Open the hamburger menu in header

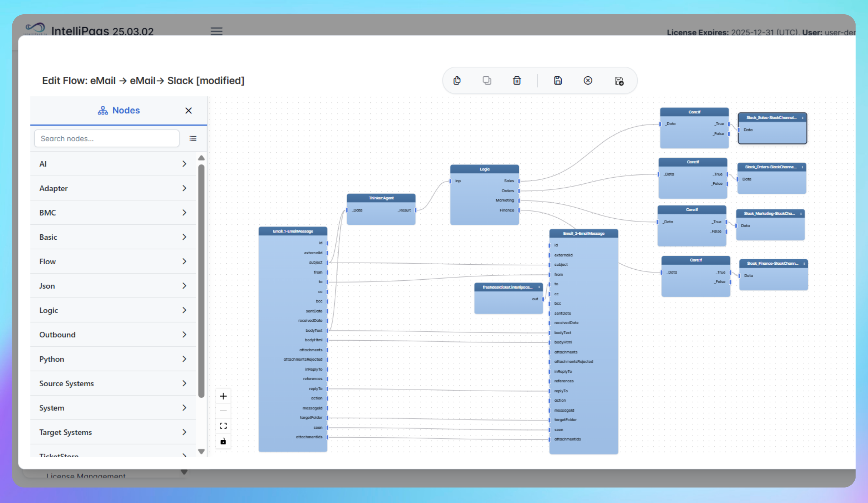217,31
